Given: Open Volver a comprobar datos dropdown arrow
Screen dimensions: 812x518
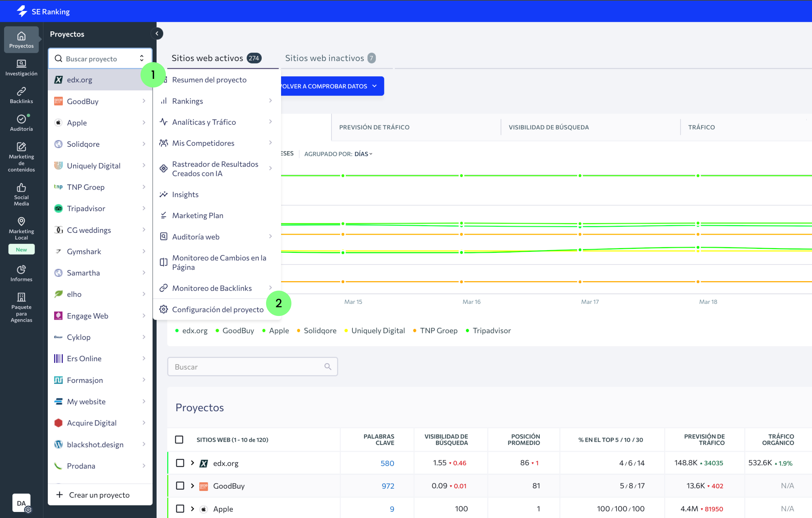Looking at the screenshot, I should [x=374, y=86].
